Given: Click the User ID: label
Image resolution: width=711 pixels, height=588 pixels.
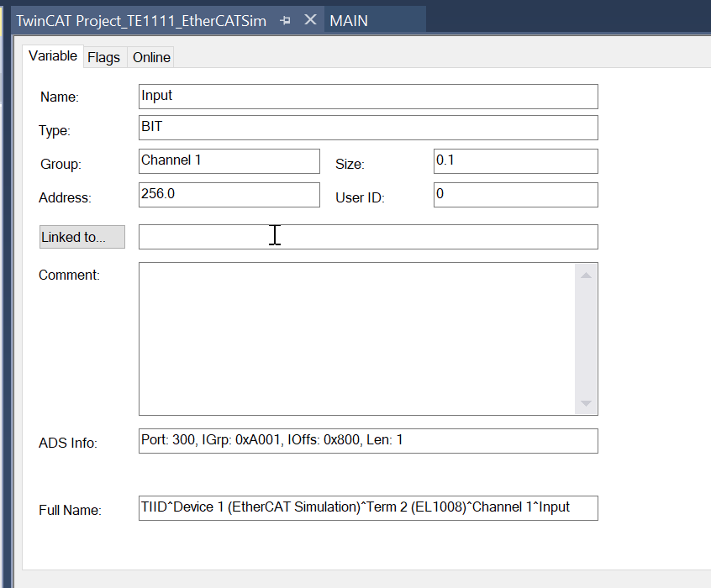Looking at the screenshot, I should point(360,197).
